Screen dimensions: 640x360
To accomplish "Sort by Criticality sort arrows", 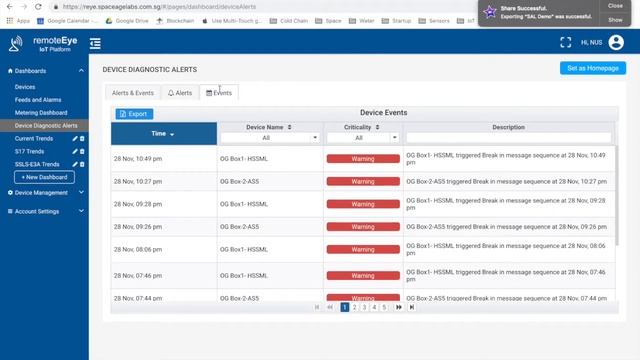I will point(377,127).
